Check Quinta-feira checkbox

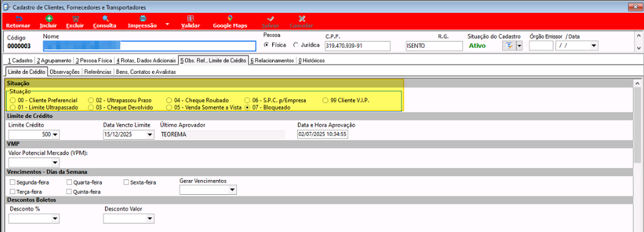[70, 192]
